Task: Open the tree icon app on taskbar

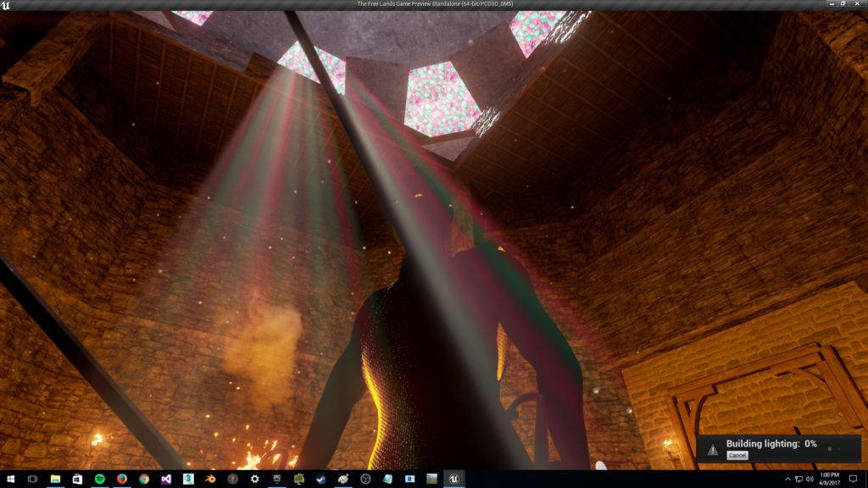Action: 299,480
